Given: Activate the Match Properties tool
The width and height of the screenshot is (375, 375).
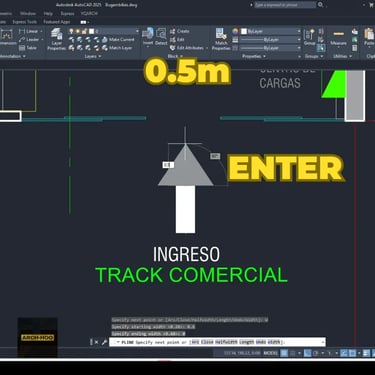Looking at the screenshot, I should point(221,39).
